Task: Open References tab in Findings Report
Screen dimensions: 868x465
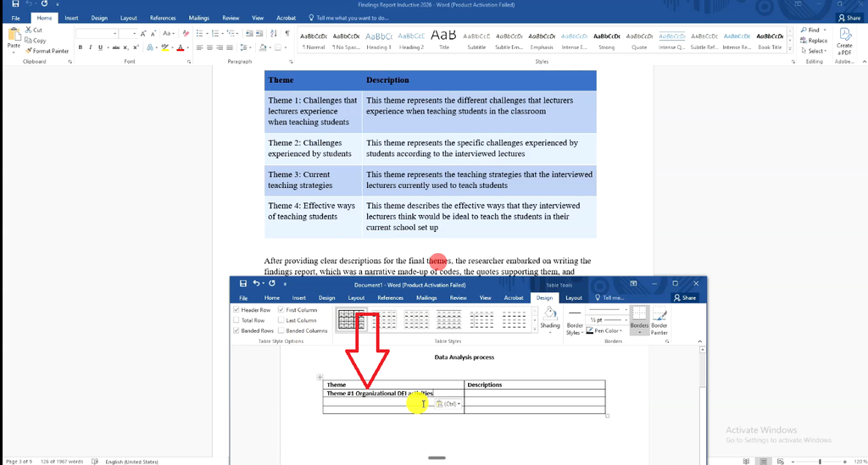Action: (163, 18)
